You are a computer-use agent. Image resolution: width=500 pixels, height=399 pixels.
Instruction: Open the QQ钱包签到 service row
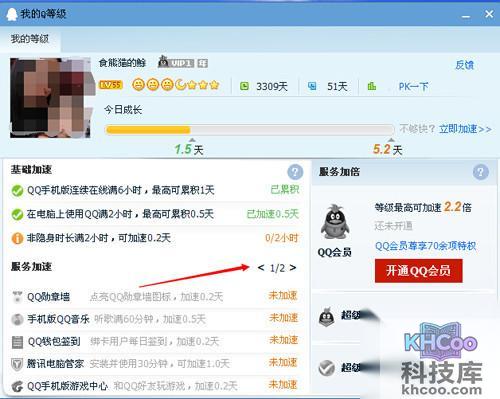[155, 342]
